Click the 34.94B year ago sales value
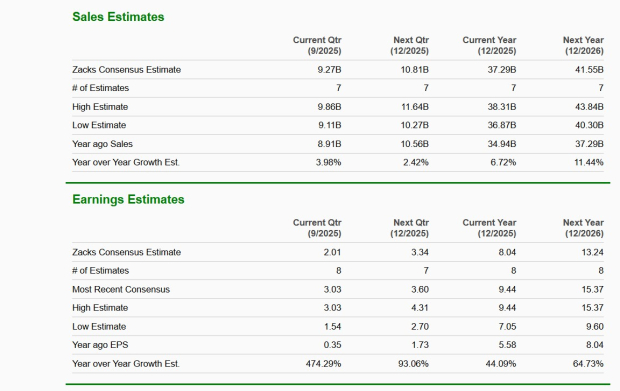Screen dimensions: 620x391 (x=502, y=144)
